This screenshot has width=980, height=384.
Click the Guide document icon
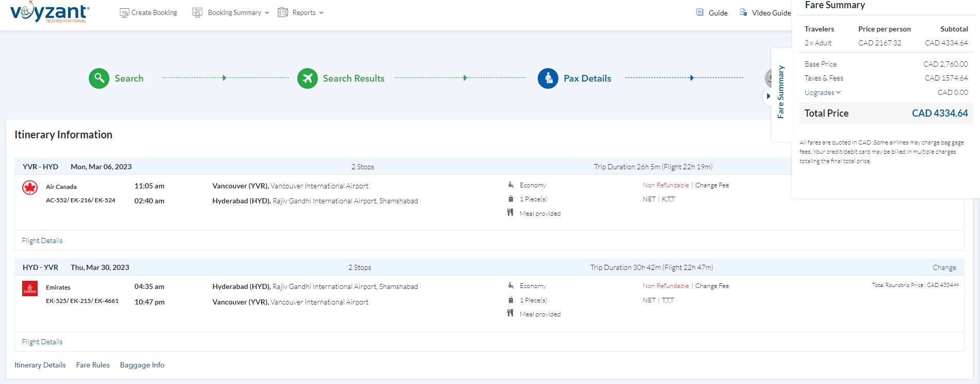[x=700, y=12]
